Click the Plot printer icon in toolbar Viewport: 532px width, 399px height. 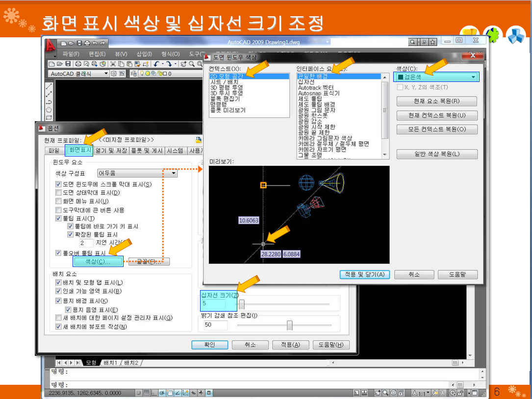(x=79, y=64)
